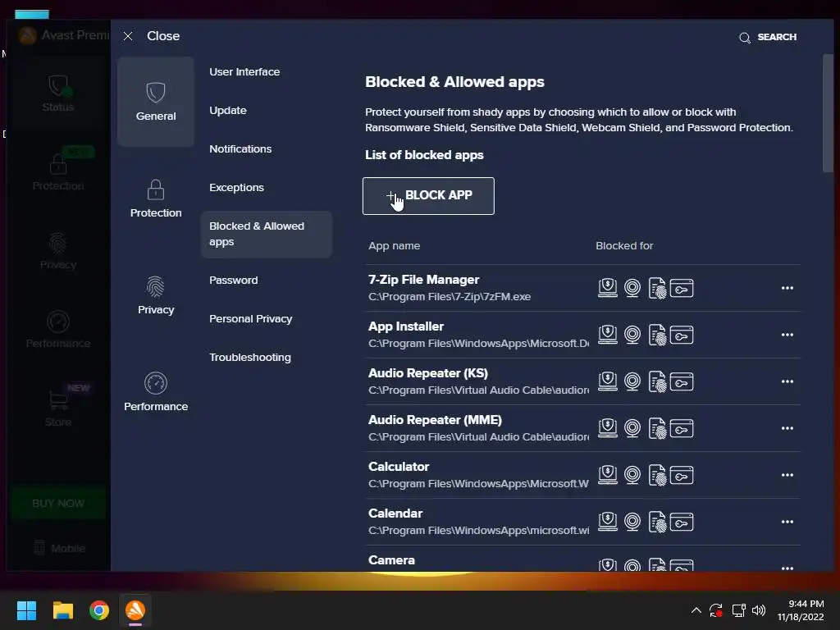Image resolution: width=840 pixels, height=630 pixels.
Task: Open more options for Calendar
Action: point(787,521)
